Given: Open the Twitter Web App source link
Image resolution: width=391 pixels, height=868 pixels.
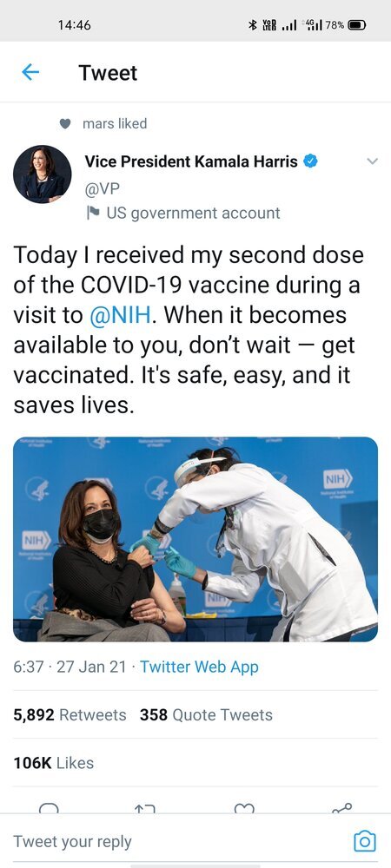Looking at the screenshot, I should (x=199, y=667).
